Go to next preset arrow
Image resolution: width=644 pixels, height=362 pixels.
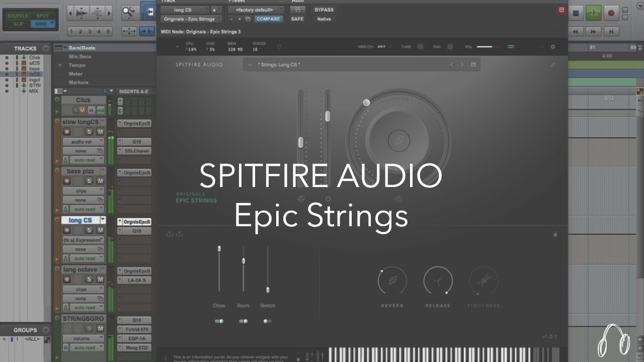(462, 65)
